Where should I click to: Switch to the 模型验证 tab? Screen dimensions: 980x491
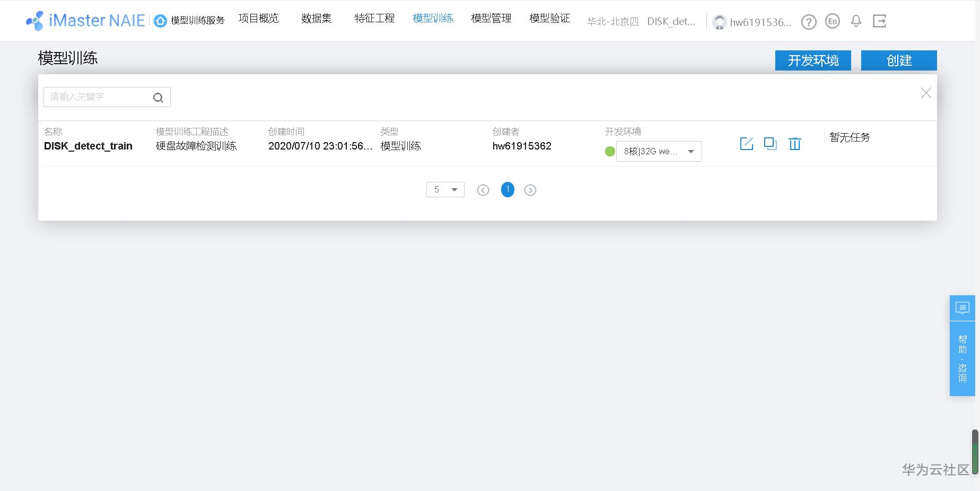550,19
